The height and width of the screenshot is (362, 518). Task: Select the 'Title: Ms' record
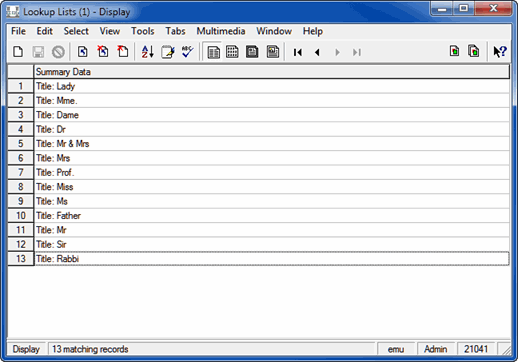pyautogui.click(x=272, y=201)
